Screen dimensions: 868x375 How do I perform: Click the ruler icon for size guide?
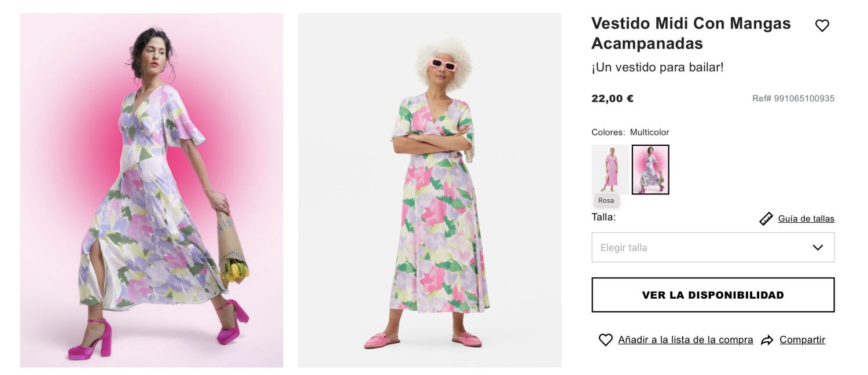(x=766, y=219)
